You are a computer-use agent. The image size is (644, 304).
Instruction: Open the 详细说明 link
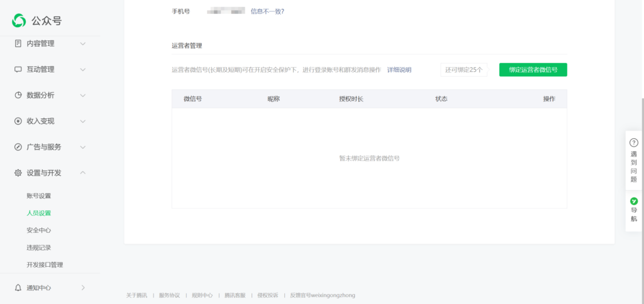(x=399, y=70)
